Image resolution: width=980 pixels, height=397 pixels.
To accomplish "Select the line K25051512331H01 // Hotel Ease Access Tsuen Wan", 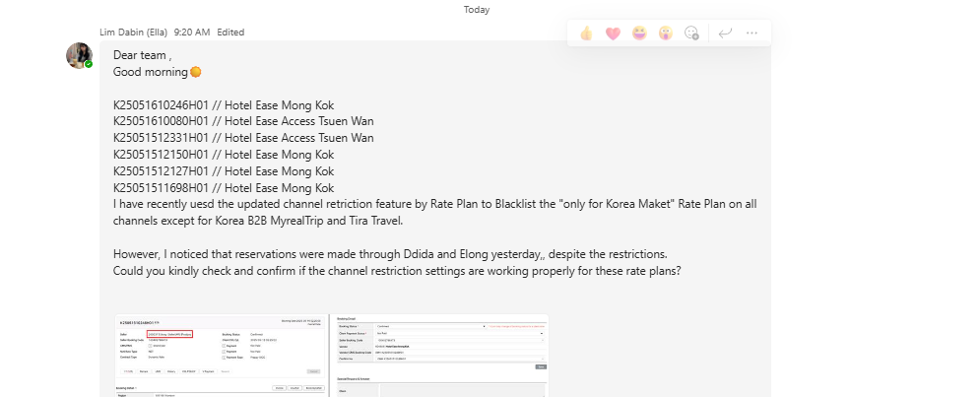I will [x=243, y=138].
